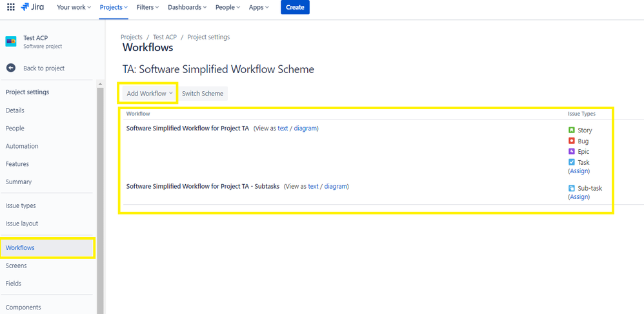Go Back to project

[x=44, y=68]
